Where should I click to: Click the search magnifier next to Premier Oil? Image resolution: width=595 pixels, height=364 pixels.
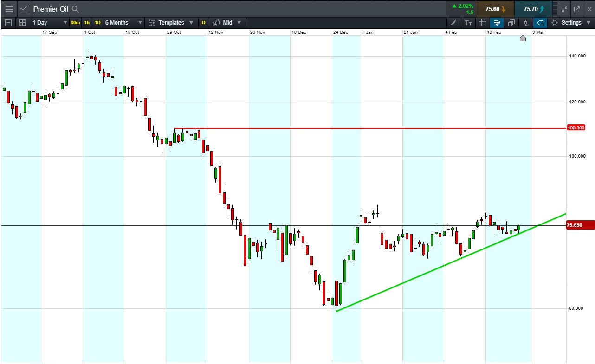click(x=76, y=9)
